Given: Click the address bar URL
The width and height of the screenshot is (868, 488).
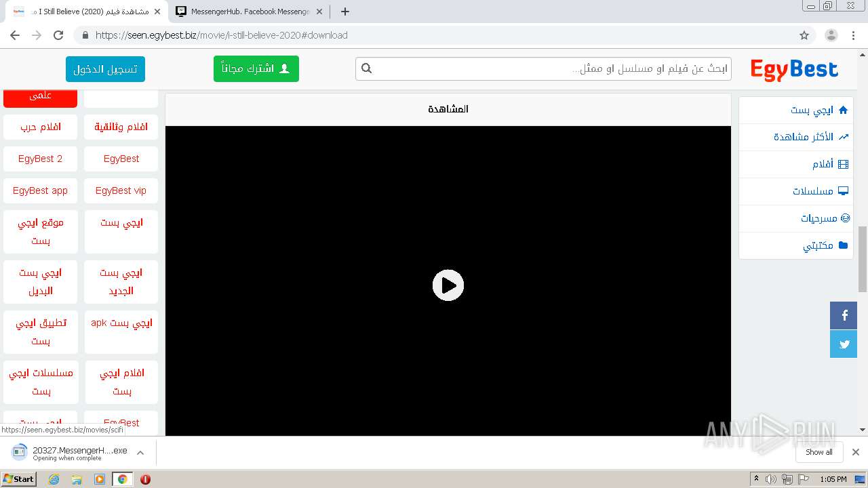Looking at the screenshot, I should click(222, 35).
